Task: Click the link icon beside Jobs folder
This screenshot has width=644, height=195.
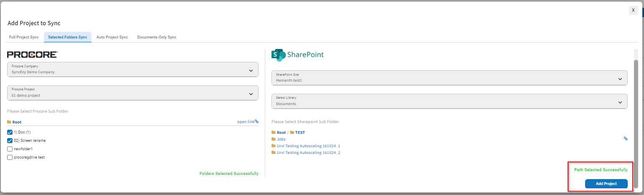Action: pyautogui.click(x=625, y=139)
